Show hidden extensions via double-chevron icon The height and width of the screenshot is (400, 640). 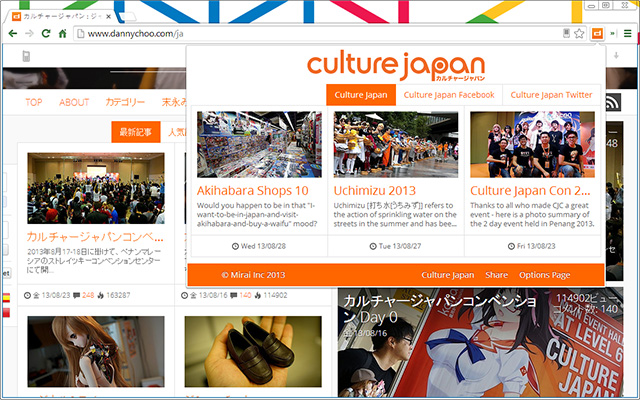coord(613,33)
